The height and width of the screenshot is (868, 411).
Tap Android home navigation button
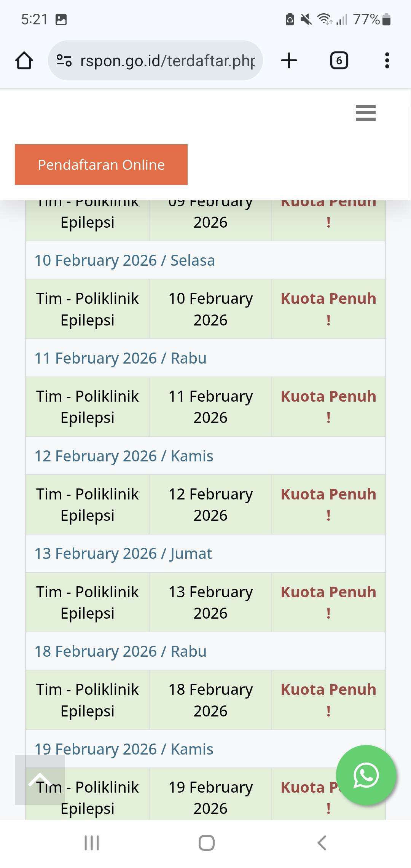206,843
